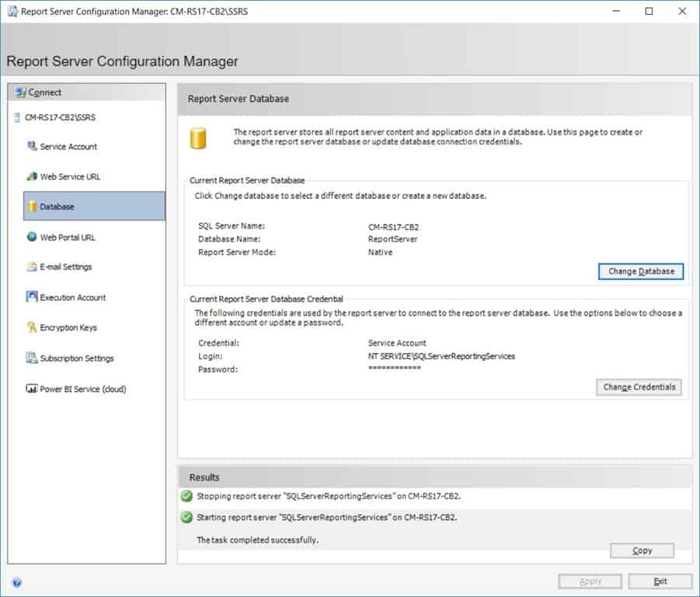The image size is (700, 597).
Task: Click the SQL Server Name value CM-RS17-CB2
Action: (x=393, y=227)
